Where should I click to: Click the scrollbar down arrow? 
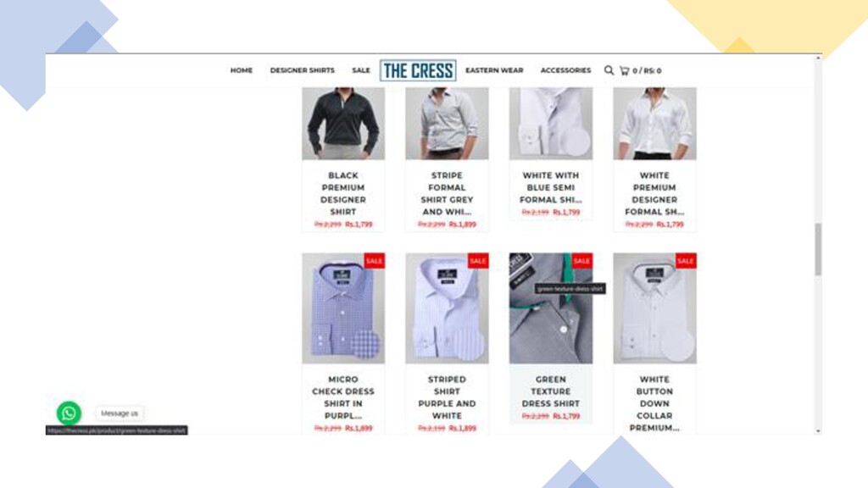coord(818,431)
